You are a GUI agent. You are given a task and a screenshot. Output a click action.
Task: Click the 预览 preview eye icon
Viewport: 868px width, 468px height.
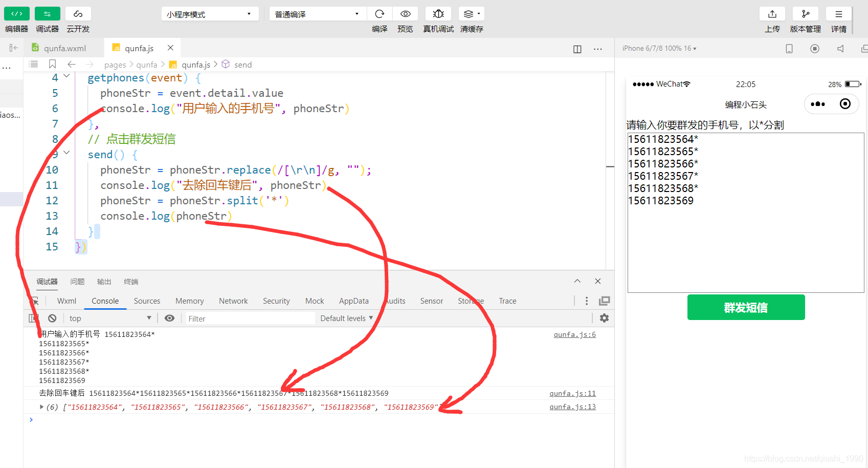tap(406, 14)
